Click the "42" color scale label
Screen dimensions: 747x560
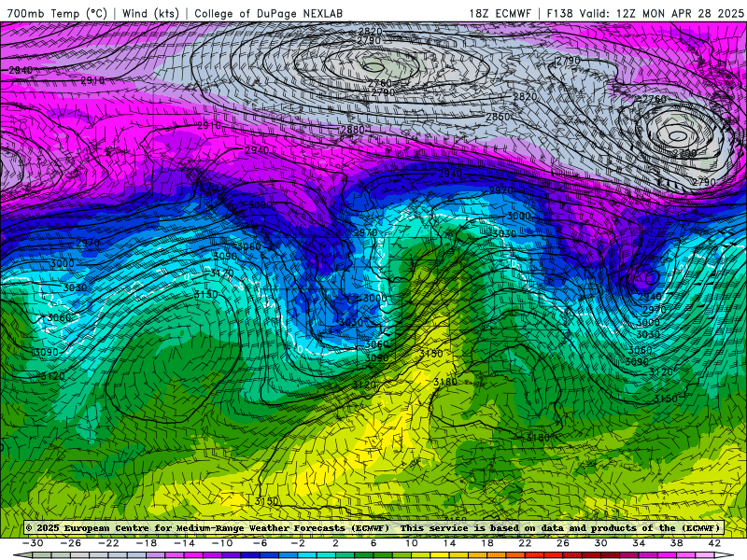[x=714, y=543]
